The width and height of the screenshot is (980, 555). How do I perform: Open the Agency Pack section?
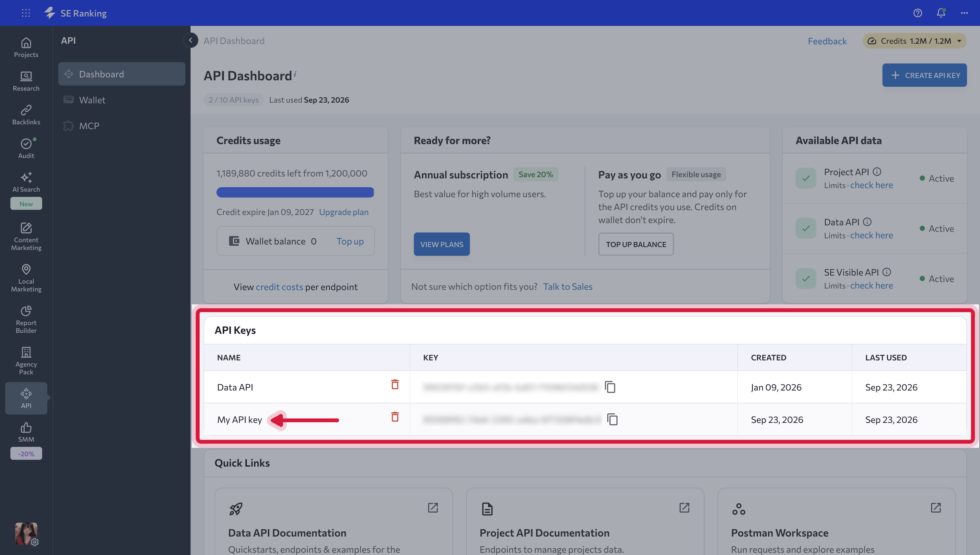pyautogui.click(x=26, y=361)
